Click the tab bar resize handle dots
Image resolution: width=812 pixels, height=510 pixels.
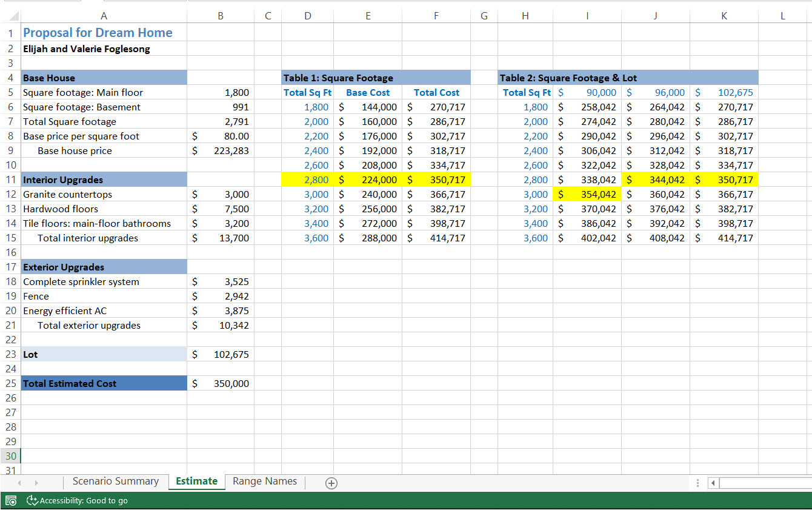(698, 483)
